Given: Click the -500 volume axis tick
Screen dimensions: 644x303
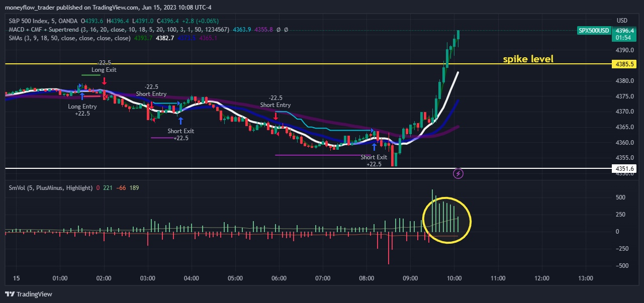Looking at the screenshot, I should coord(621,266).
